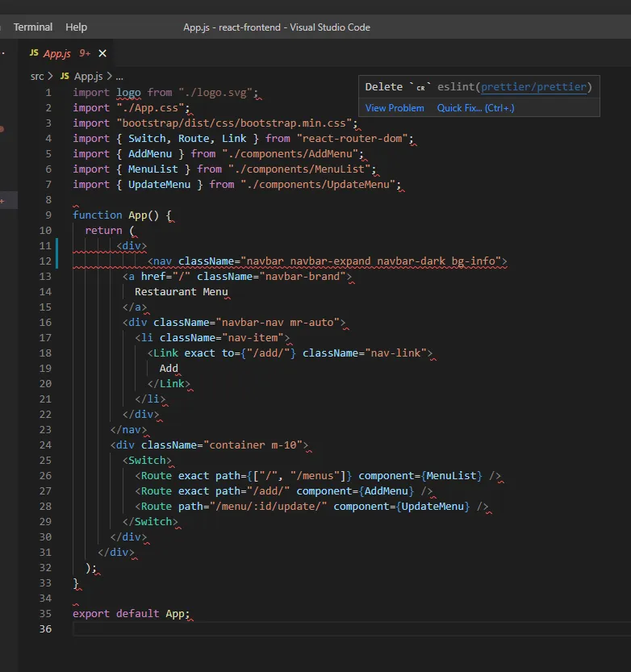Click the JS icon in the breadcrumb bar
Screen dimensions: 631x672
tap(65, 76)
